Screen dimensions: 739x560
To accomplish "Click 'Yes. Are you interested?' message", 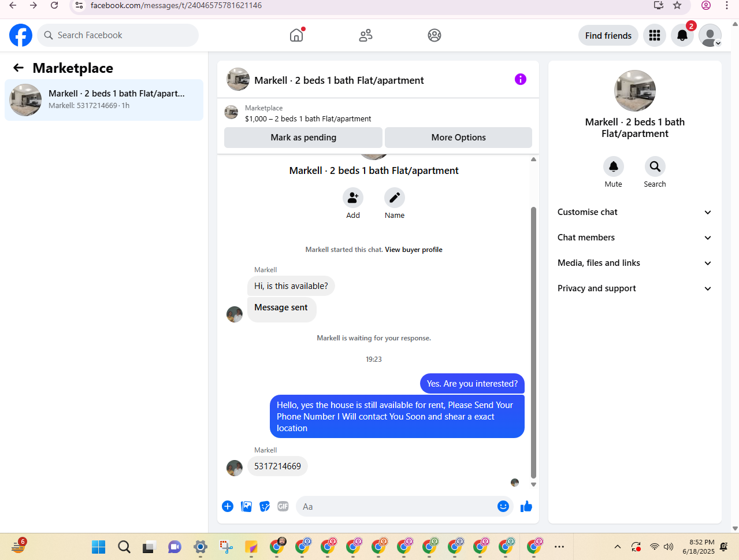I will tap(472, 384).
